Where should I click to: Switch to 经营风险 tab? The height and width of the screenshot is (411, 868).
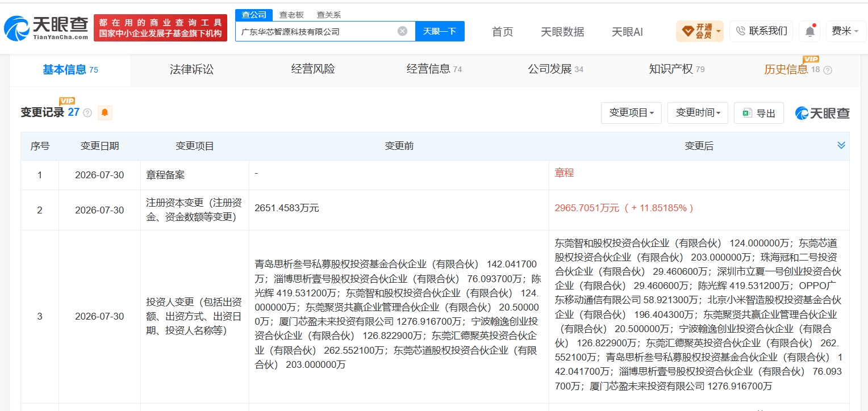[313, 70]
